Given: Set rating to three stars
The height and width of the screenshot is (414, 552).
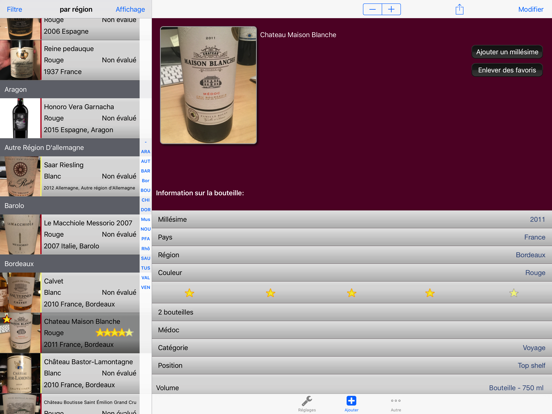Looking at the screenshot, I should point(351,293).
